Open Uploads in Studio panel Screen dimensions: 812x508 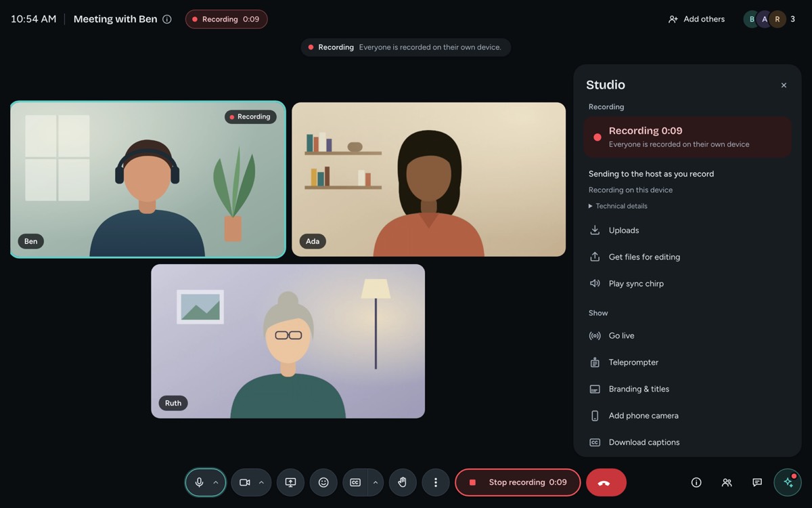coord(687,230)
